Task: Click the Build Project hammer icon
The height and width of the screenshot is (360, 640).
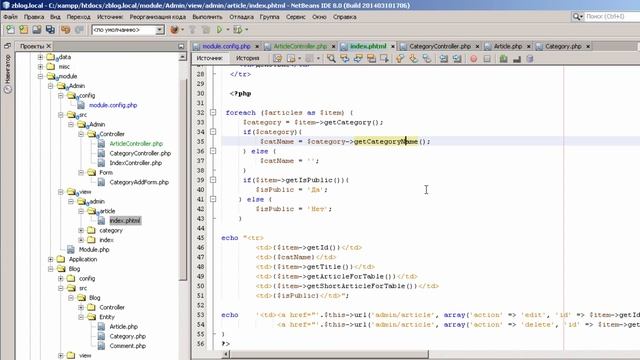Action: (x=192, y=30)
